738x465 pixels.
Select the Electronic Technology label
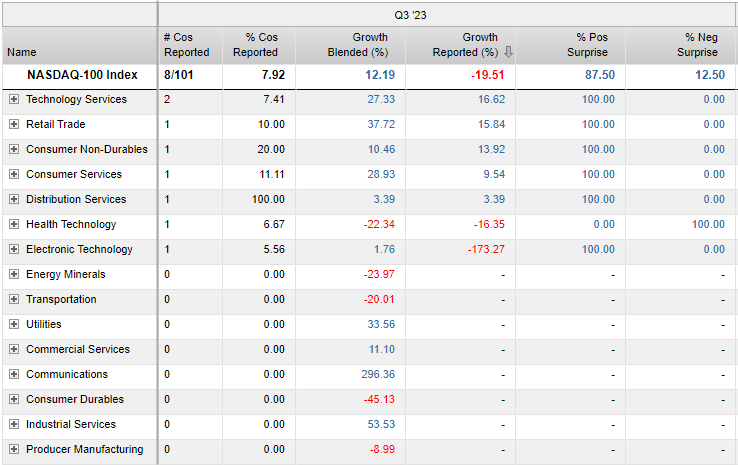79,249
